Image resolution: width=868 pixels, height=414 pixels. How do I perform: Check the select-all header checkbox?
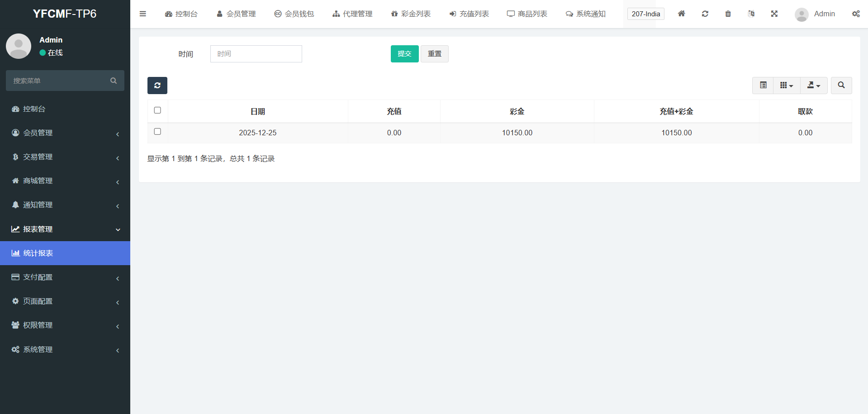pyautogui.click(x=157, y=110)
